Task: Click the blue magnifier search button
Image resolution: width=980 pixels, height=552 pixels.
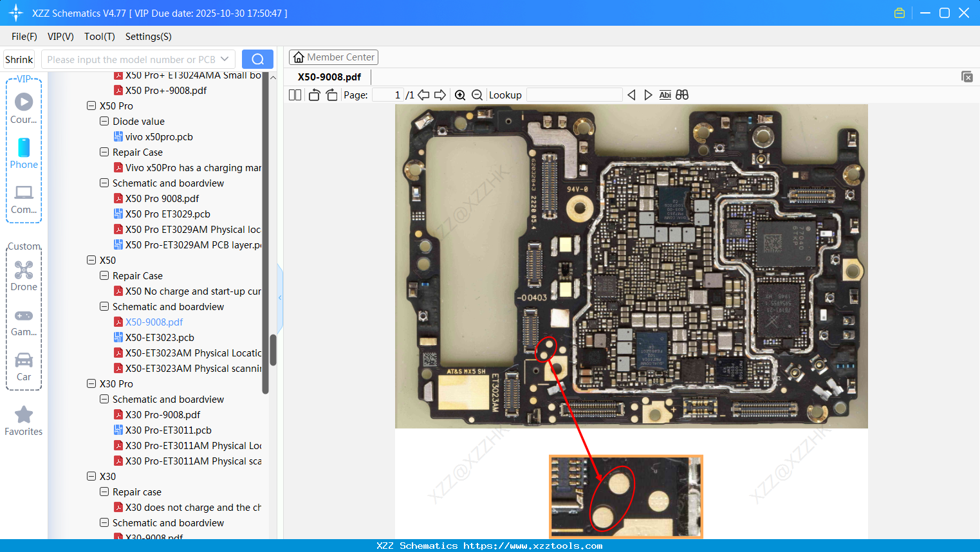Action: [x=257, y=59]
